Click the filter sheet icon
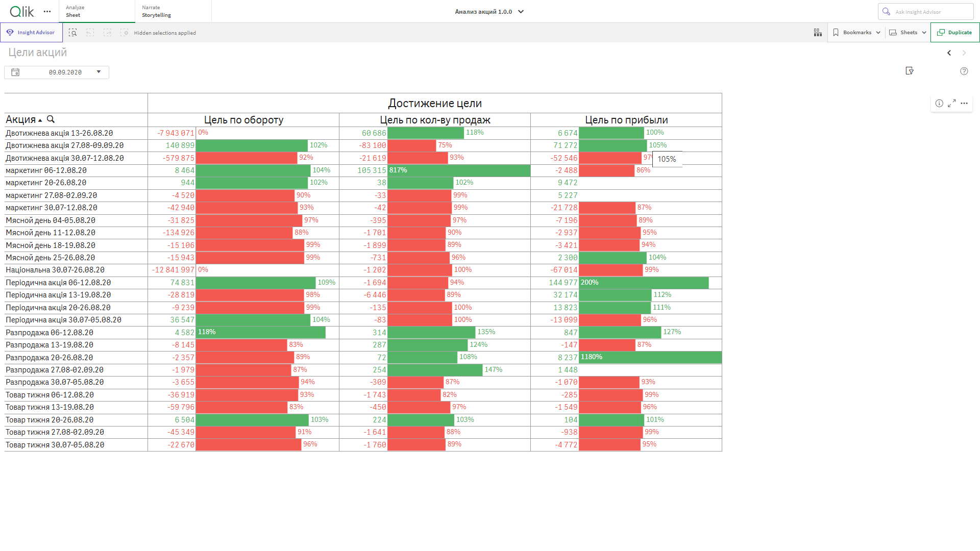 point(909,71)
